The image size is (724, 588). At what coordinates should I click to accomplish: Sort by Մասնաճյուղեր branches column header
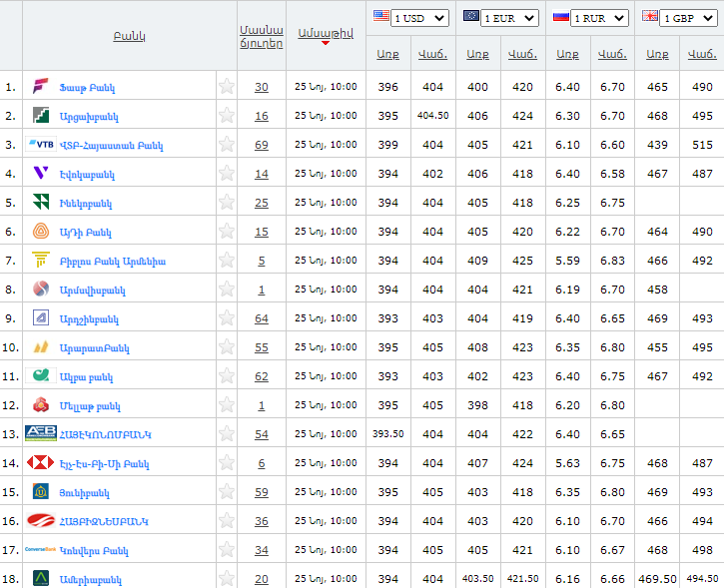[x=262, y=36]
